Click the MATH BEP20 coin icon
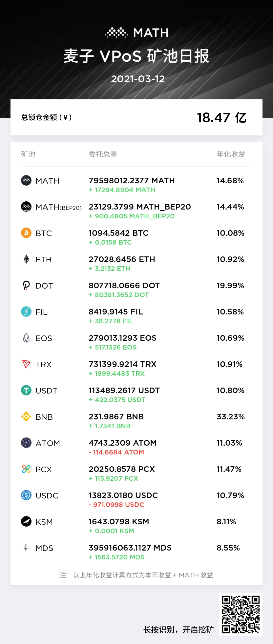273x644 pixels. [x=26, y=207]
